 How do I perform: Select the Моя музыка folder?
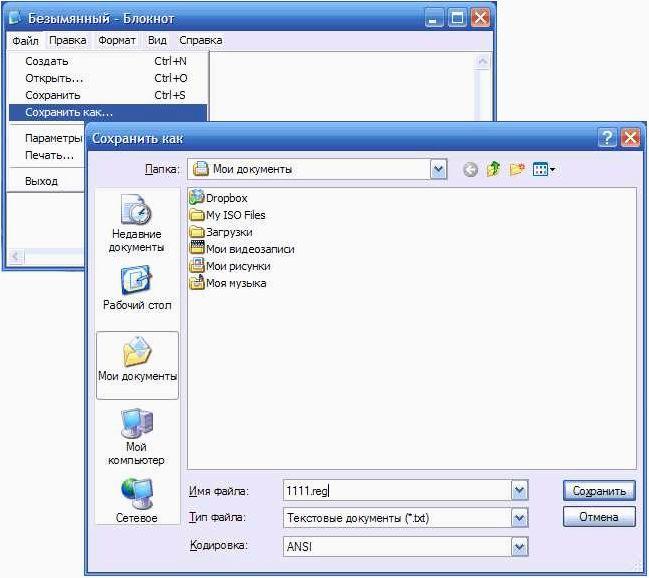pyautogui.click(x=228, y=283)
